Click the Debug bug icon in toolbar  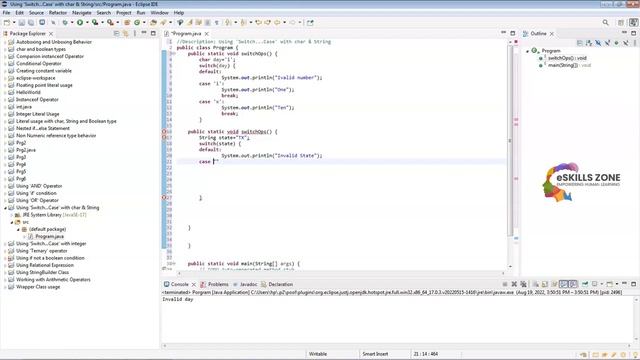tap(65, 23)
